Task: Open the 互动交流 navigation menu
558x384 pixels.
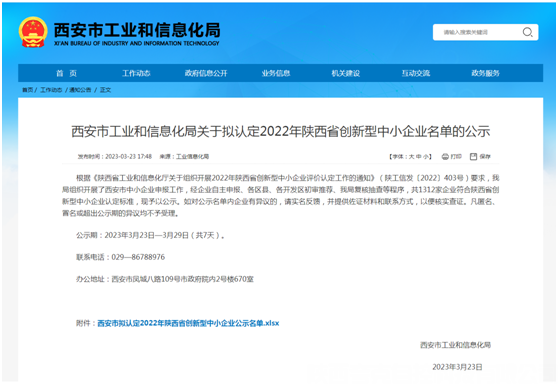Action: pos(416,73)
